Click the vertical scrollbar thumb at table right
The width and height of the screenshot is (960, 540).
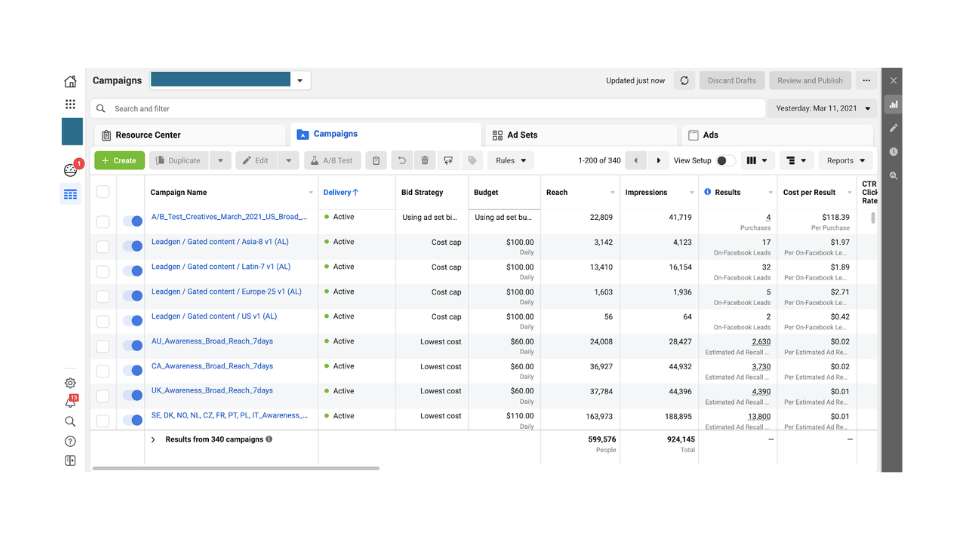(x=873, y=217)
